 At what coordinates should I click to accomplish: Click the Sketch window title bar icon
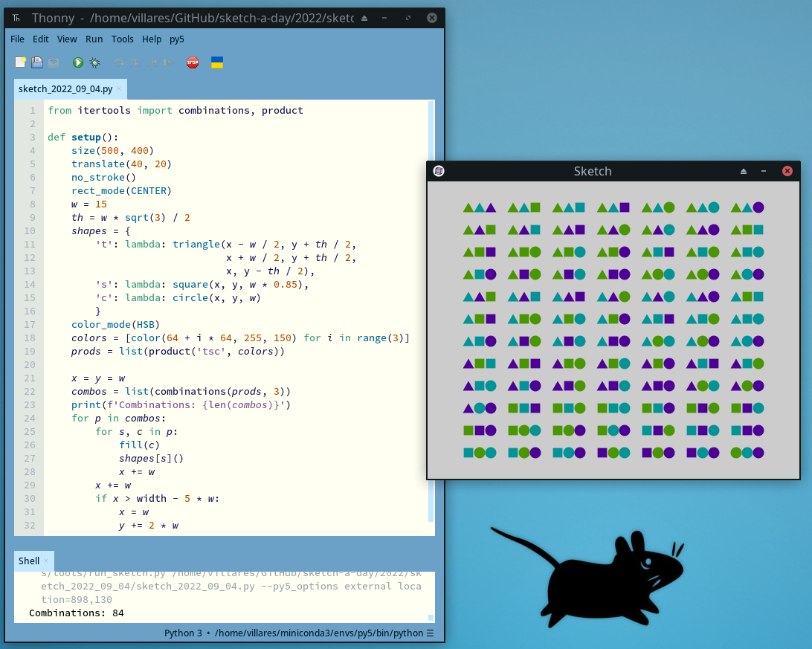pos(439,171)
